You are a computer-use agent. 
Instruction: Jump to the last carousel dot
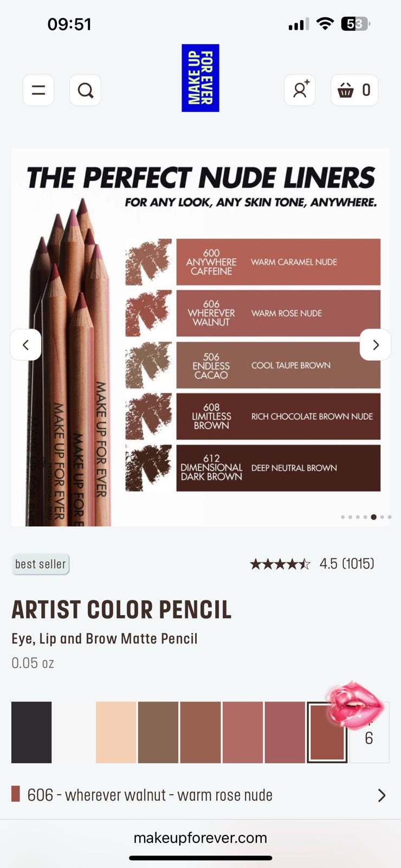pyautogui.click(x=390, y=517)
